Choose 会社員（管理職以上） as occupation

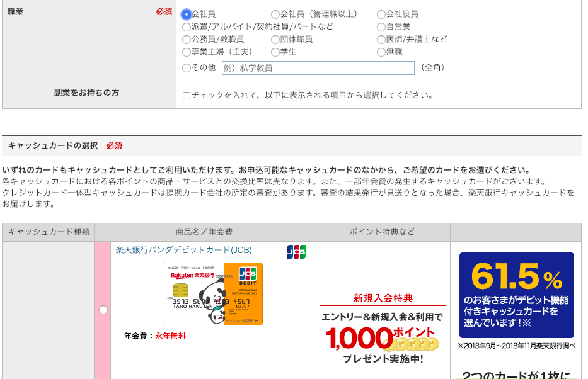(275, 14)
